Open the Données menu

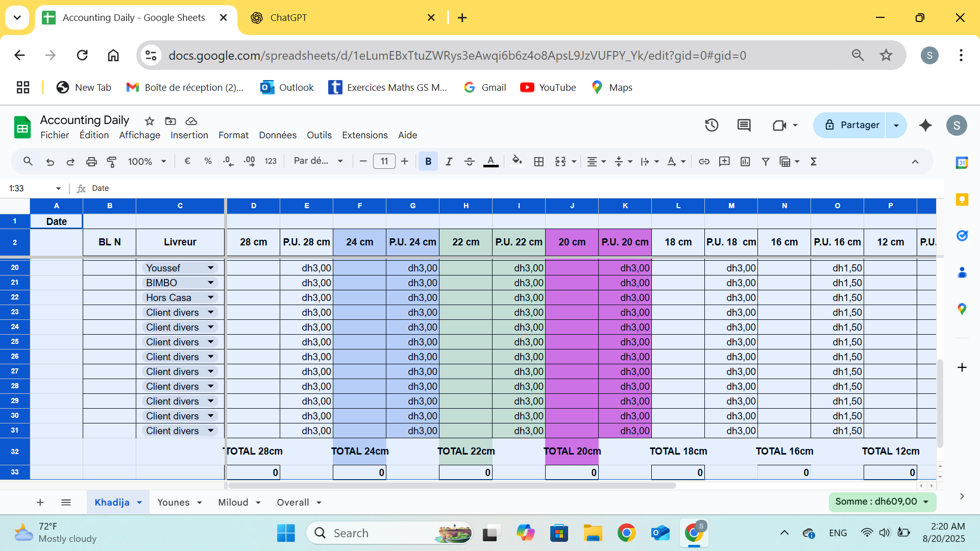[x=277, y=135]
